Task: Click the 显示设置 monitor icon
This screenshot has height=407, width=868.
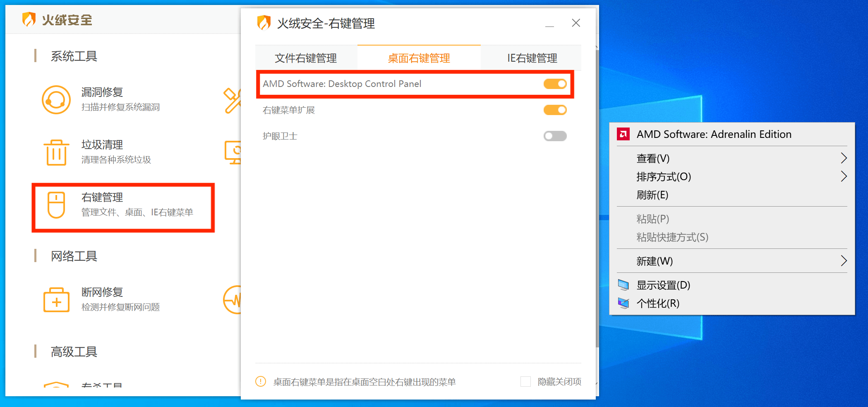Action: (623, 285)
